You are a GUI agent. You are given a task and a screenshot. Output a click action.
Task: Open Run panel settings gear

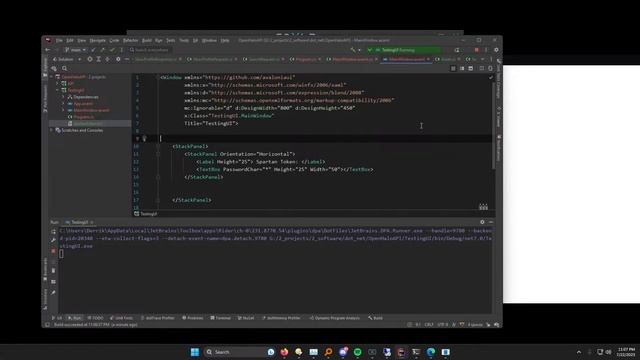(x=482, y=222)
